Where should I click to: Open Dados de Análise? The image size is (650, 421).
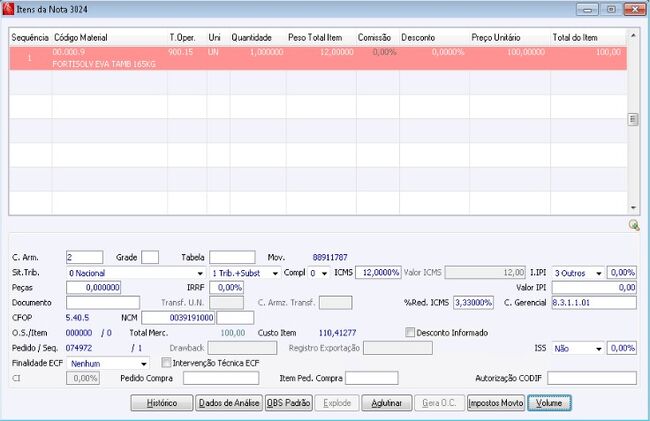click(229, 403)
